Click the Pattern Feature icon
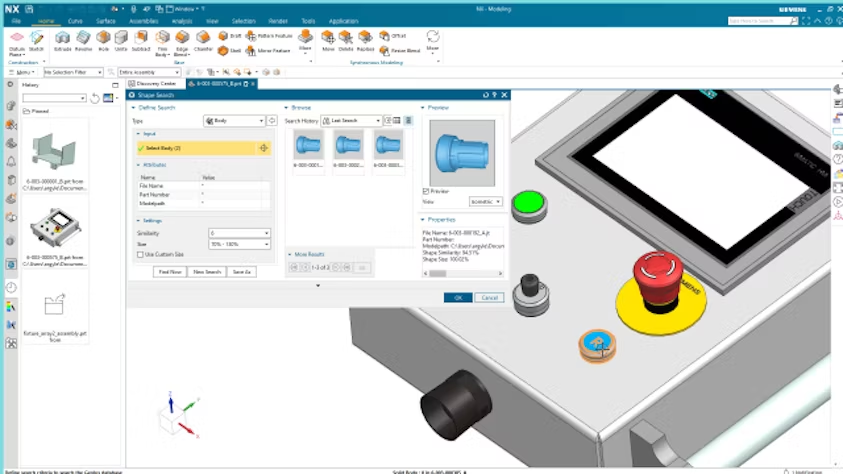Screen dimensions: 843x474 [x=251, y=36]
